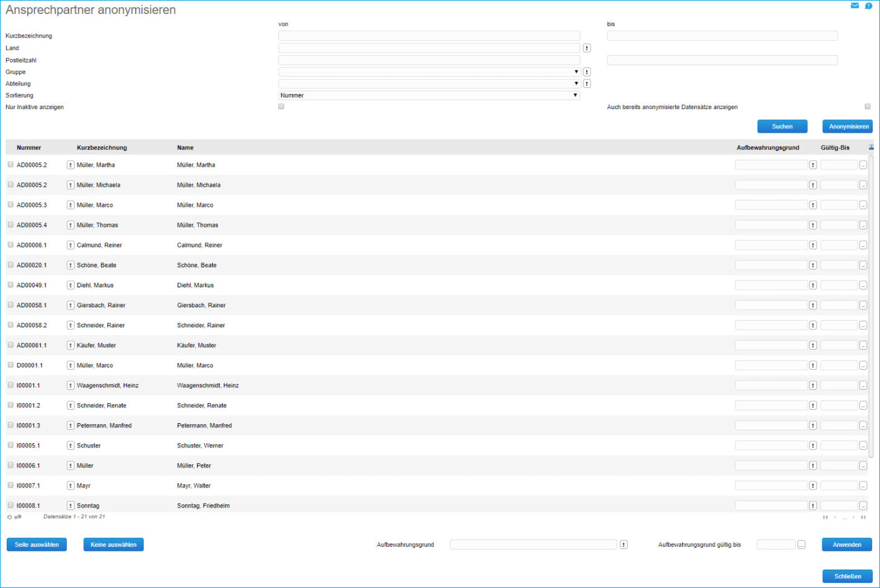Open details icon for Waagenschmidt, Heinz
This screenshot has width=880, height=588.
70,386
